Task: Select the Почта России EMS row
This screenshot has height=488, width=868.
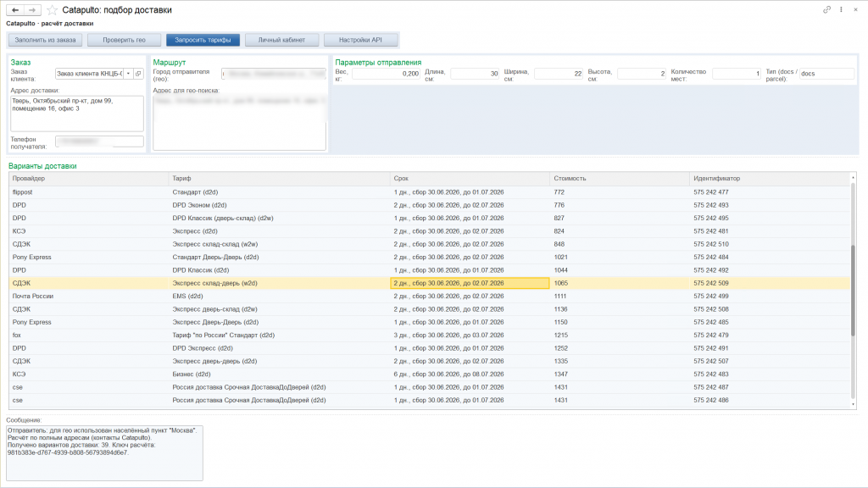Action: 429,296
